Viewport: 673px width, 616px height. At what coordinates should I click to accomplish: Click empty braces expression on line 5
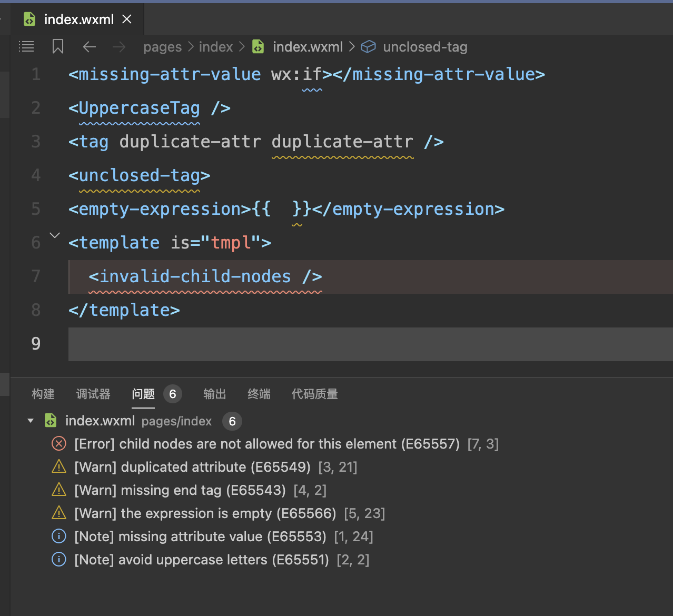[282, 209]
